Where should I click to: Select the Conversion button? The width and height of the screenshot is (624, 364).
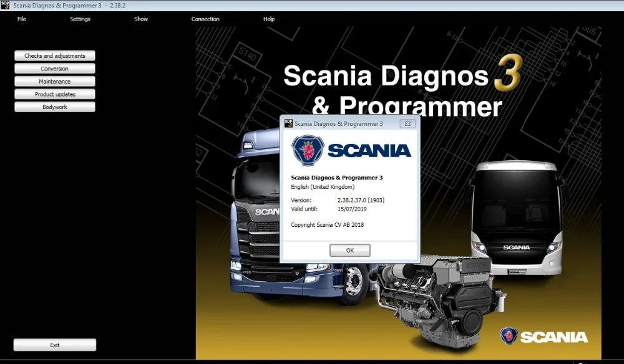click(55, 69)
